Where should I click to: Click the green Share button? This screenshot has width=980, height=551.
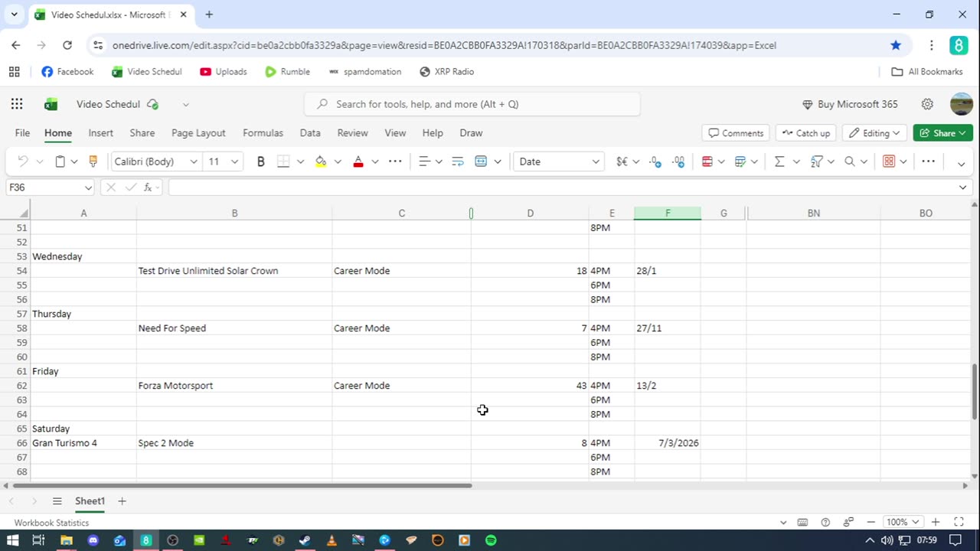tap(942, 133)
